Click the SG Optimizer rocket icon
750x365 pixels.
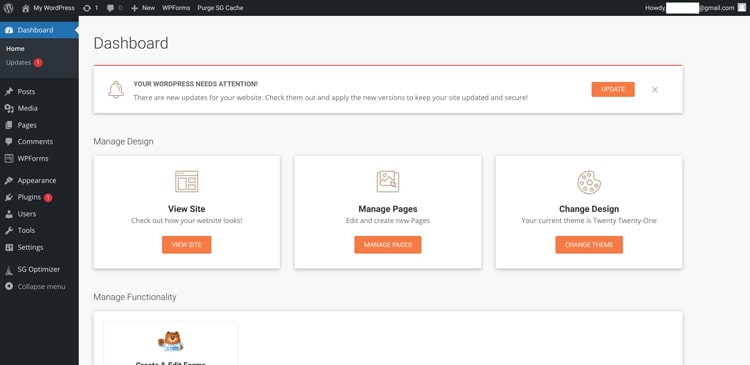pos(9,270)
